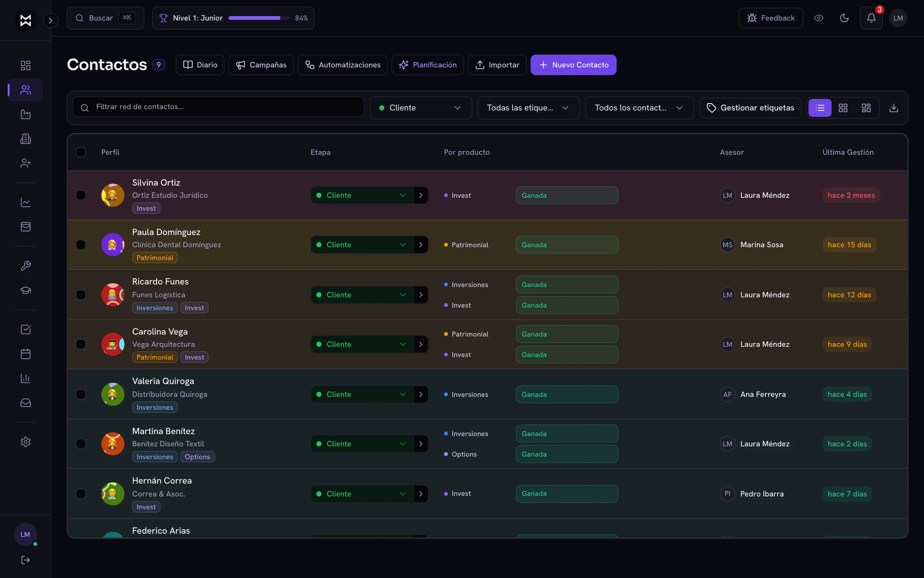Open the Buscar search box
Image resolution: width=924 pixels, height=578 pixels.
pos(105,18)
